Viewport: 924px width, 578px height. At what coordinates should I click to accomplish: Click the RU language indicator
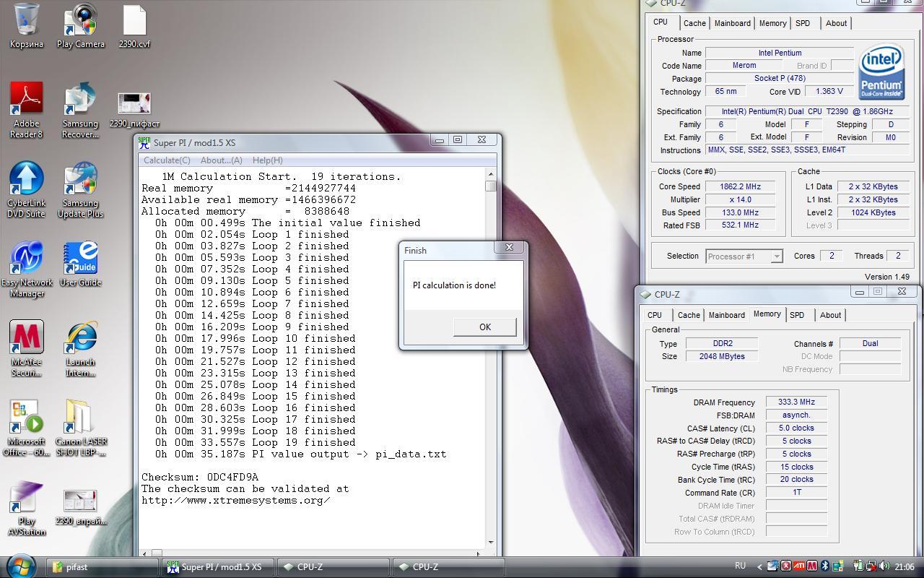click(740, 566)
